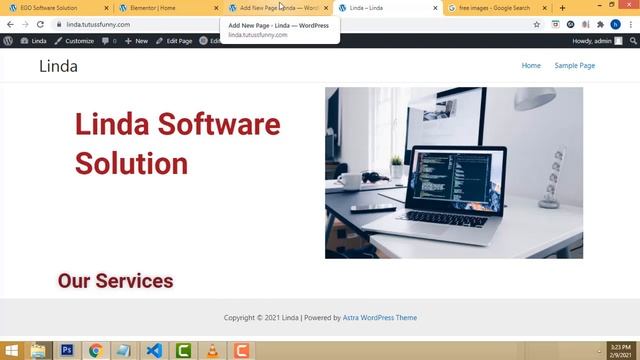
Task: Open the Astra WordPress Theme footer link
Action: click(x=380, y=318)
